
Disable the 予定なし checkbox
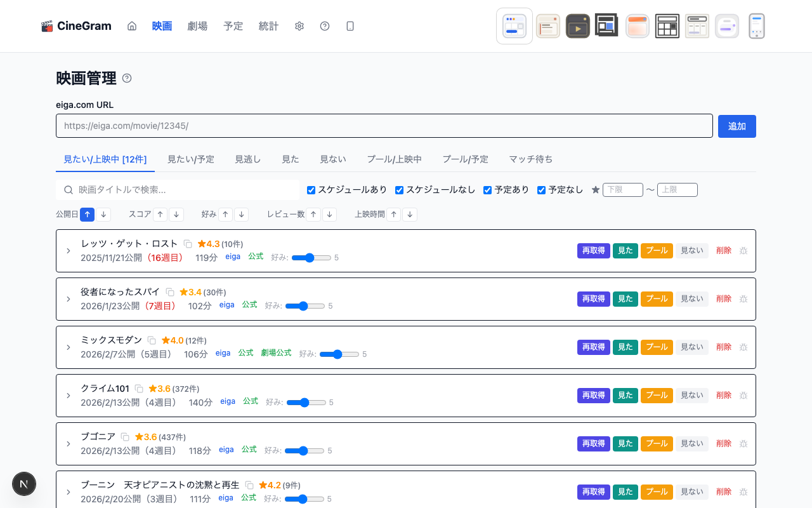[541, 189]
